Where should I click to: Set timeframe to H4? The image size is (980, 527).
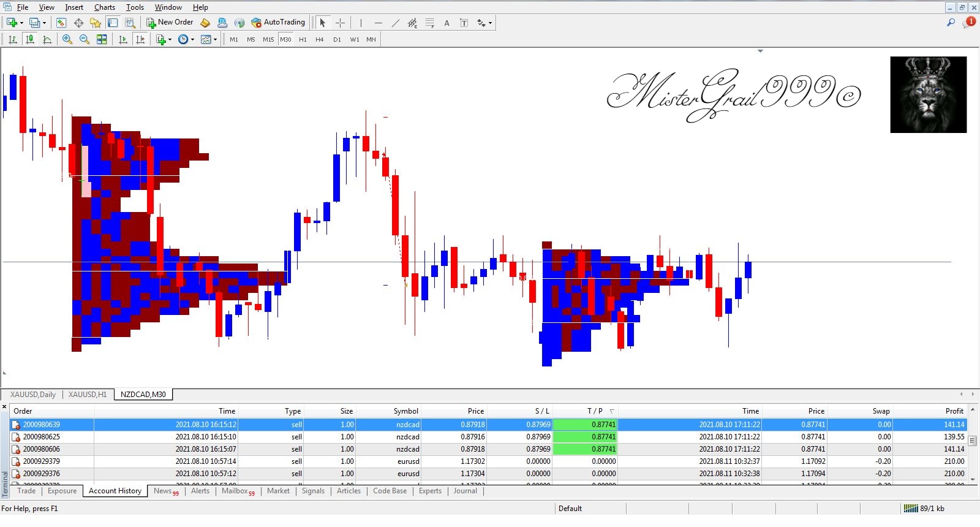coord(319,39)
